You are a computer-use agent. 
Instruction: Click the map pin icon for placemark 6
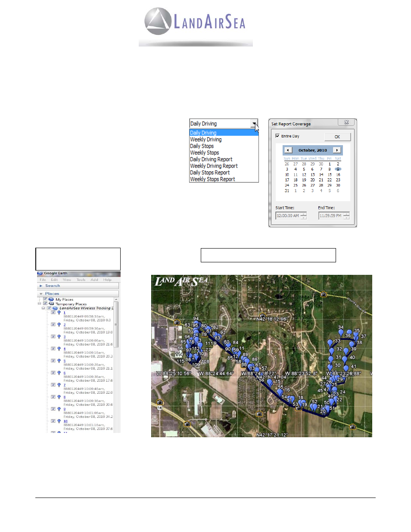(59, 373)
